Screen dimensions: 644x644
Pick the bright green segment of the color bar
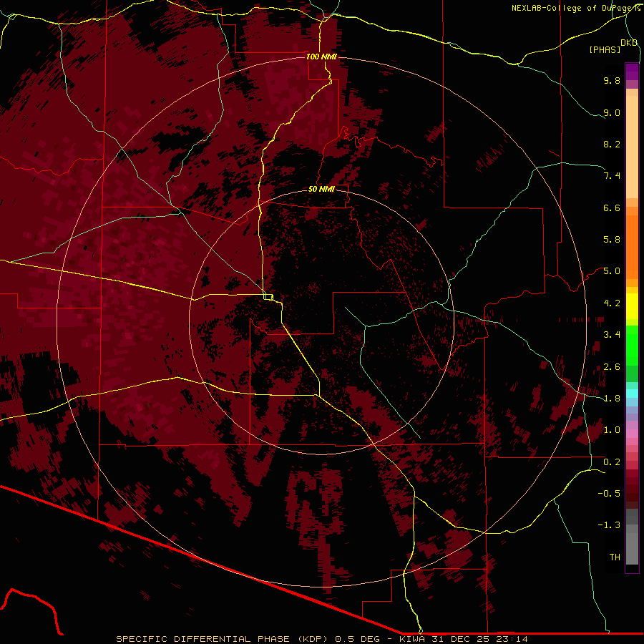(x=632, y=346)
